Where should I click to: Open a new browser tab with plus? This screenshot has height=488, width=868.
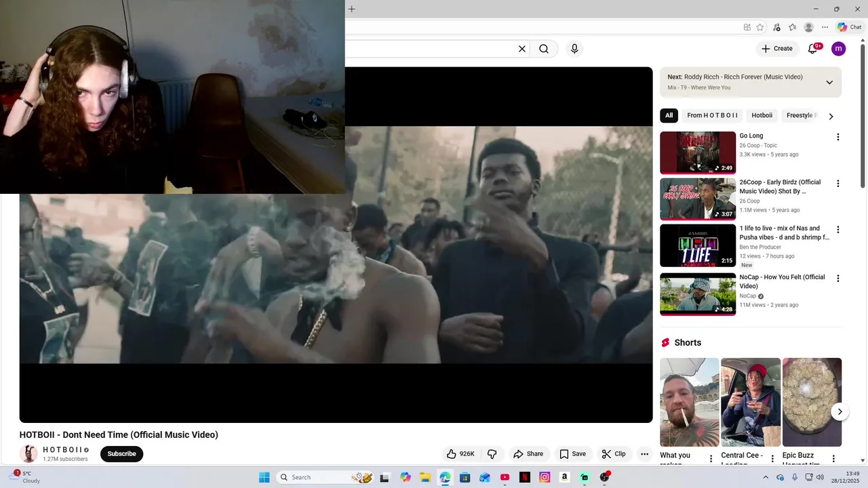coord(351,9)
